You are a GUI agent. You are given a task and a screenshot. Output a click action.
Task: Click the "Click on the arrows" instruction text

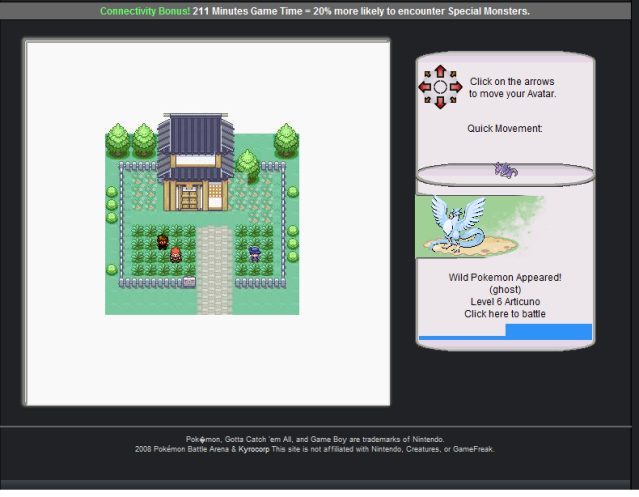(512, 81)
